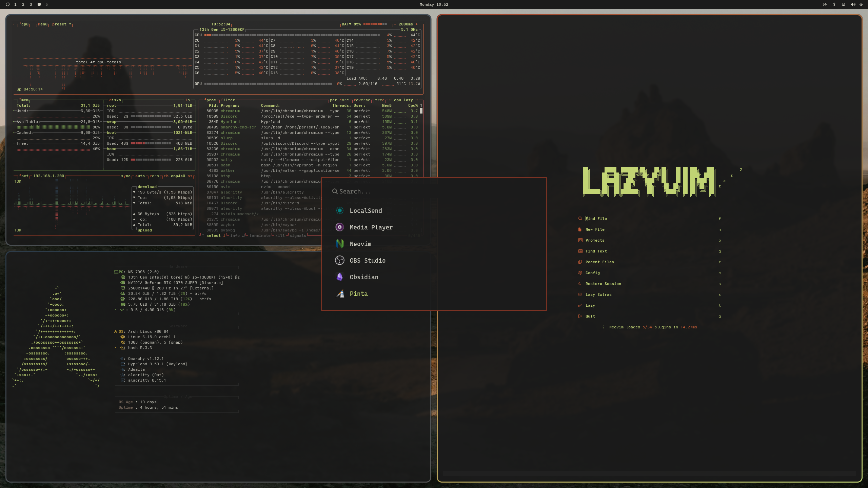Click signals at bottom of btop proc box
Image resolution: width=868 pixels, height=488 pixels.
coord(298,236)
